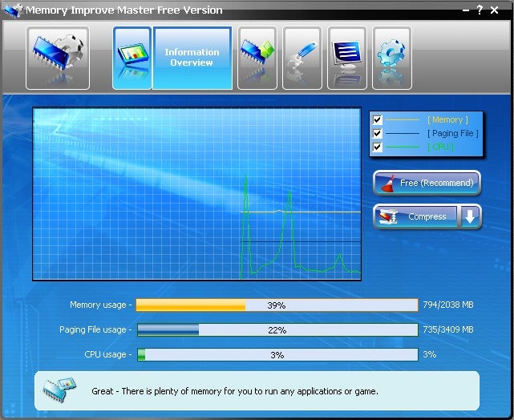Click the vise icon on the Compress button
The image size is (514, 420).
click(388, 217)
